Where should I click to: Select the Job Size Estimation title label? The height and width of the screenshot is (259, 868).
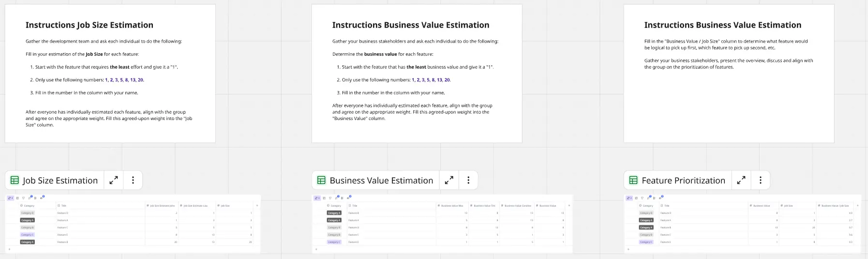coord(60,181)
